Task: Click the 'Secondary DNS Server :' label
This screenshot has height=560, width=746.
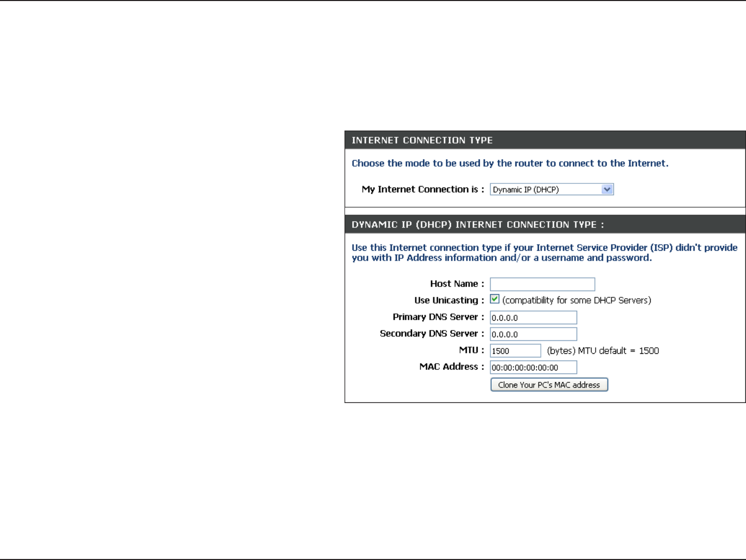Action: pyautogui.click(x=432, y=334)
